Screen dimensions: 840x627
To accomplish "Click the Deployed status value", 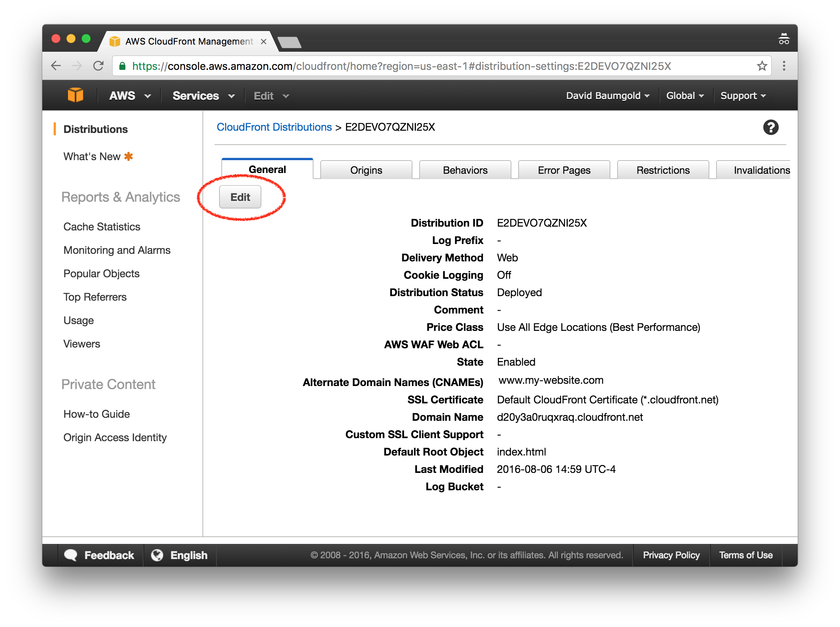I will point(519,293).
